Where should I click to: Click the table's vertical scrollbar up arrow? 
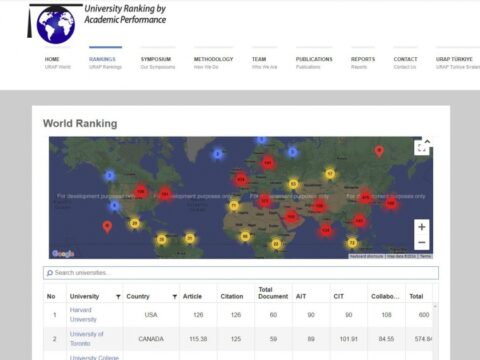[435, 306]
